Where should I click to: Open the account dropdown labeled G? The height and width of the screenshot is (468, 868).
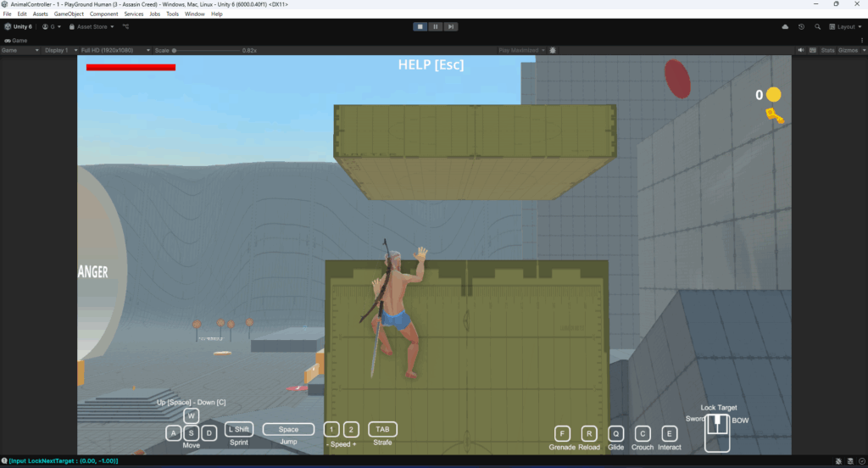[x=52, y=26]
